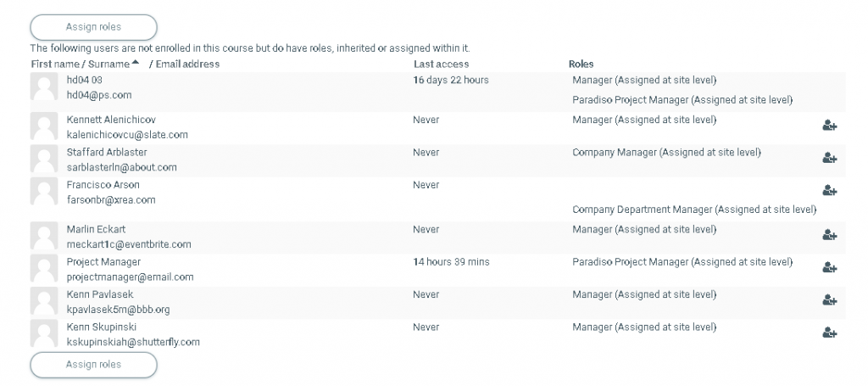Click enrol icon for Kenn Skupinski
The height and width of the screenshot is (386, 868).
pyautogui.click(x=829, y=333)
